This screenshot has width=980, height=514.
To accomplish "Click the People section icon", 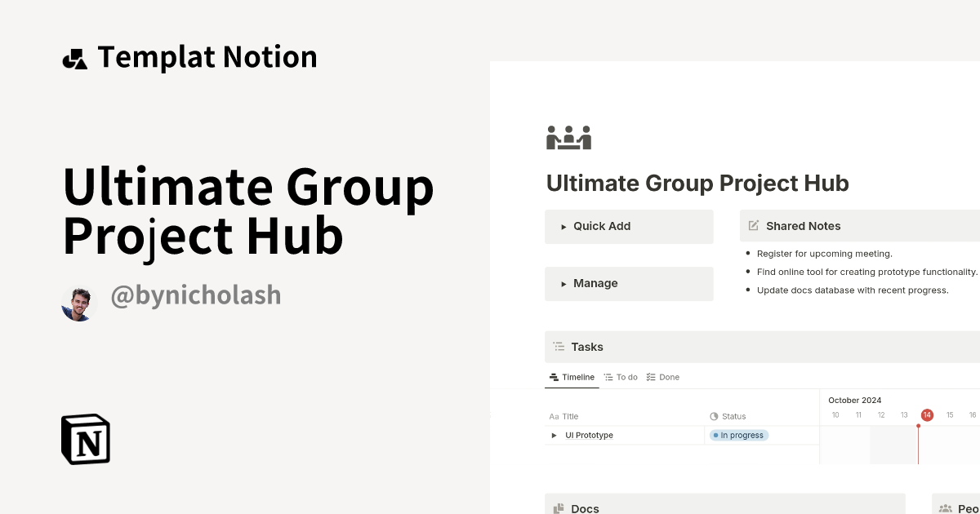I will point(945,508).
